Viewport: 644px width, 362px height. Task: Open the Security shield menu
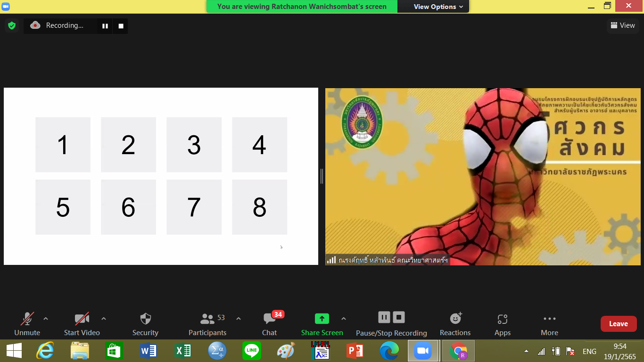coord(145,324)
